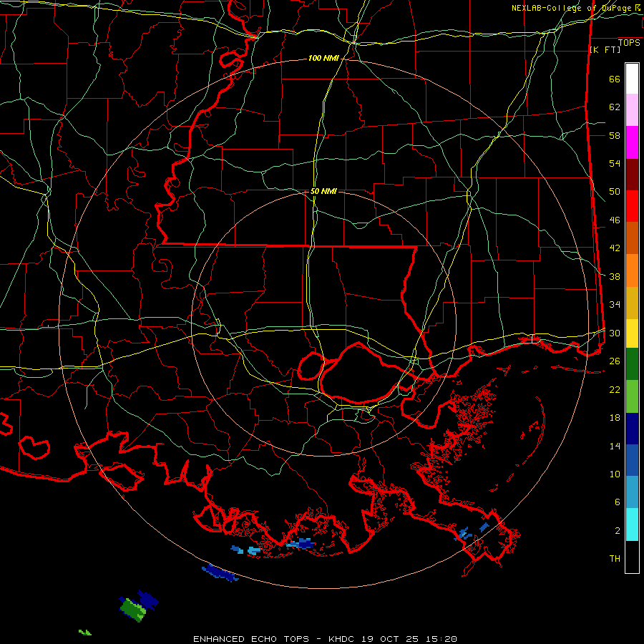644x644 pixels.
Task: Click the '14' legend value
Action: tap(615, 446)
